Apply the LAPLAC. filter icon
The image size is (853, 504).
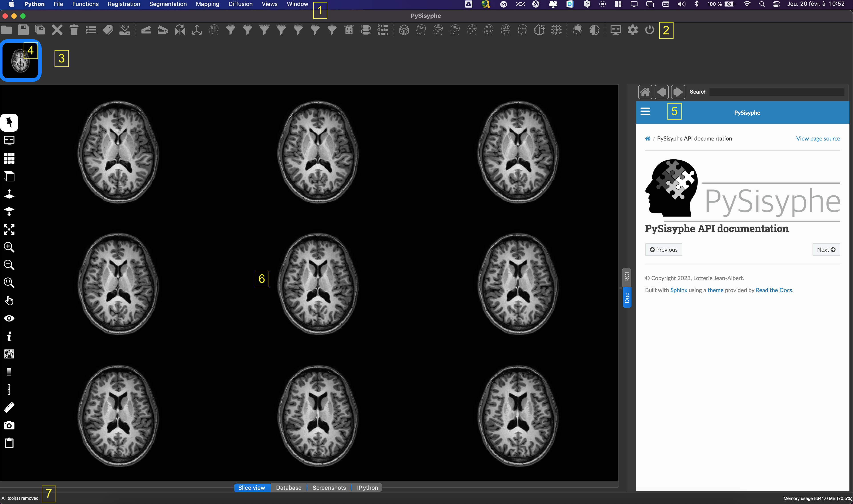[x=298, y=30]
